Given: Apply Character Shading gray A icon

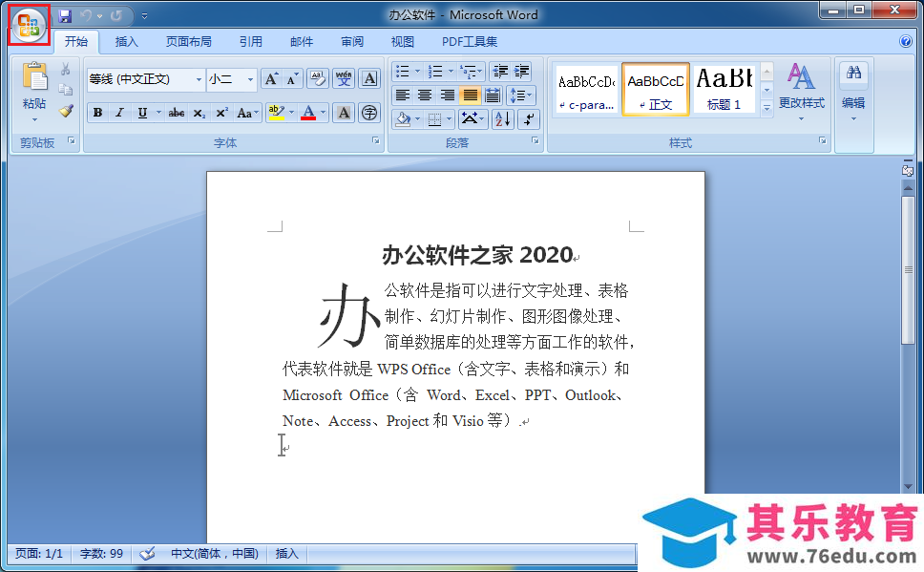Looking at the screenshot, I should (345, 113).
